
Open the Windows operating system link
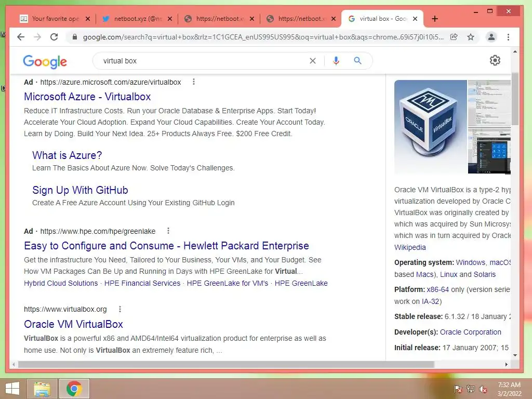(471, 262)
